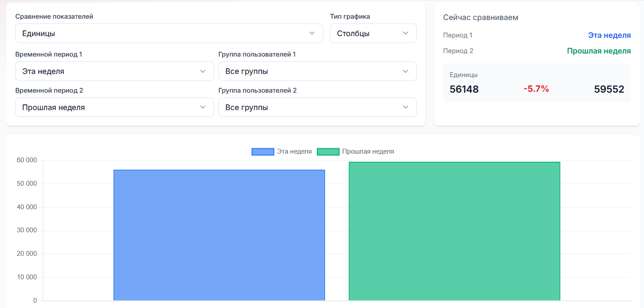Click the blue bar in the chart
Screen dimensions: 644x308
coord(219,235)
